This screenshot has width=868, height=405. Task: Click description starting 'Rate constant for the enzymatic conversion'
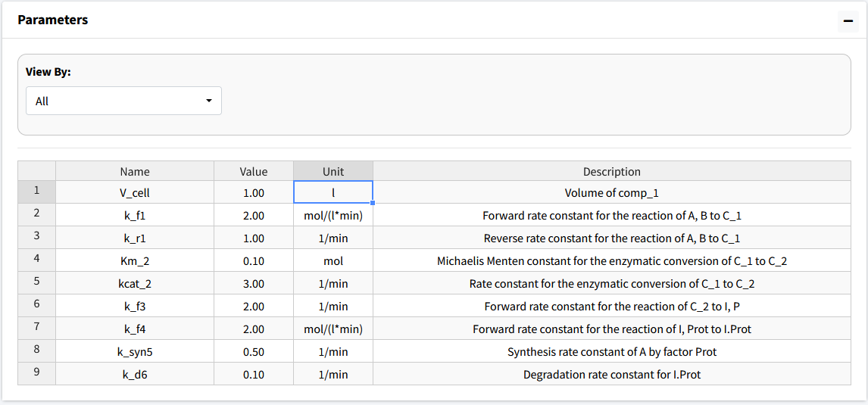click(612, 283)
